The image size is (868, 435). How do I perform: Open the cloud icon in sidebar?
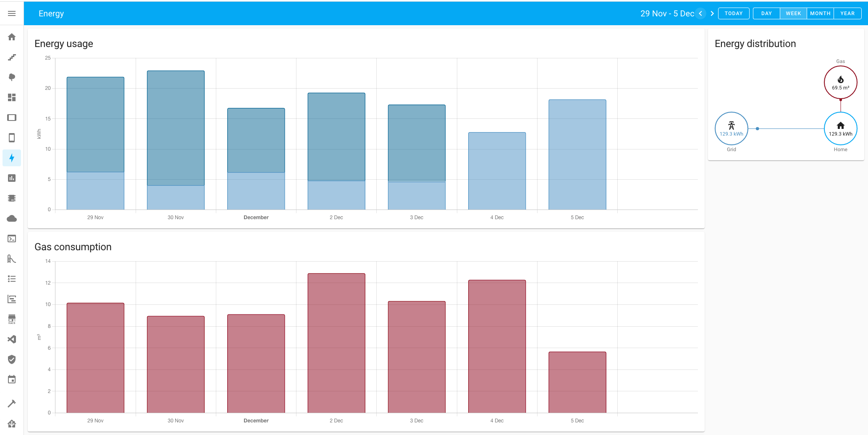pos(12,218)
